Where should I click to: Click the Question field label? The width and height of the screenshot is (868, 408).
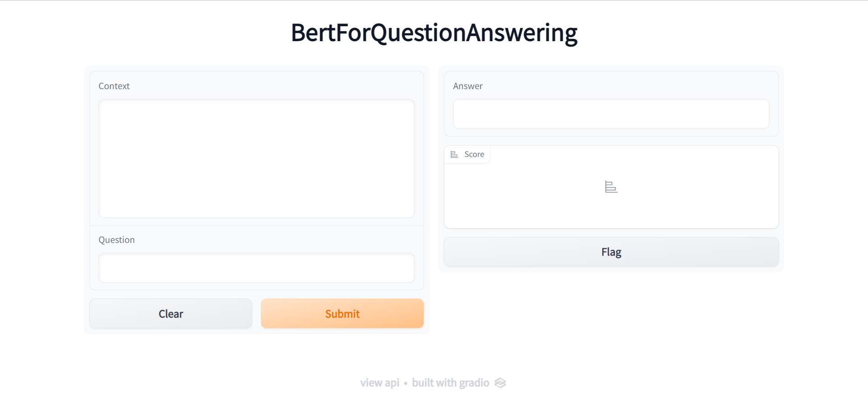pos(117,240)
